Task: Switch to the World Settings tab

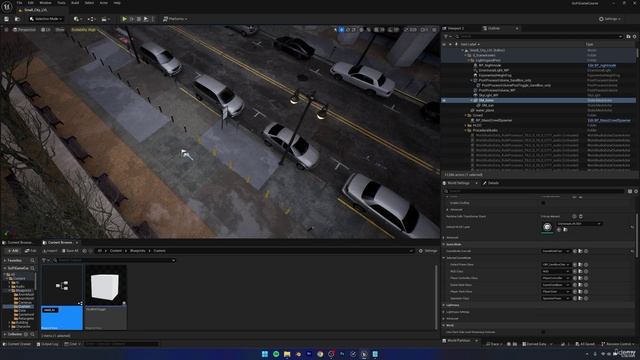Action: point(458,183)
